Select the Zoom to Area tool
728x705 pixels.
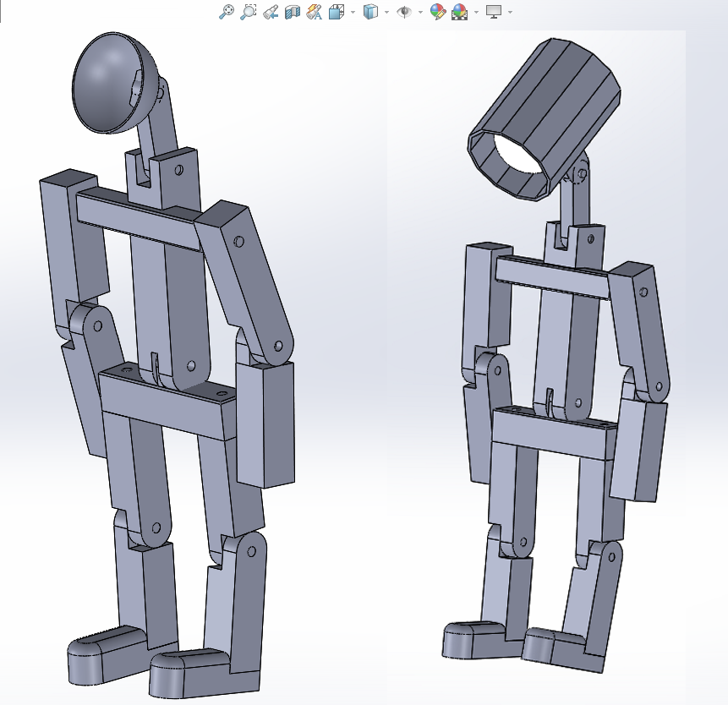pos(249,12)
